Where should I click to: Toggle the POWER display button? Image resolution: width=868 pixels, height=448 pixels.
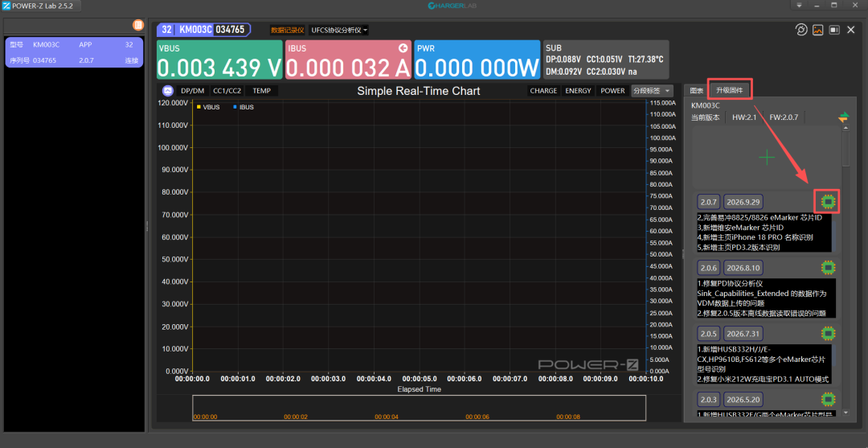612,91
